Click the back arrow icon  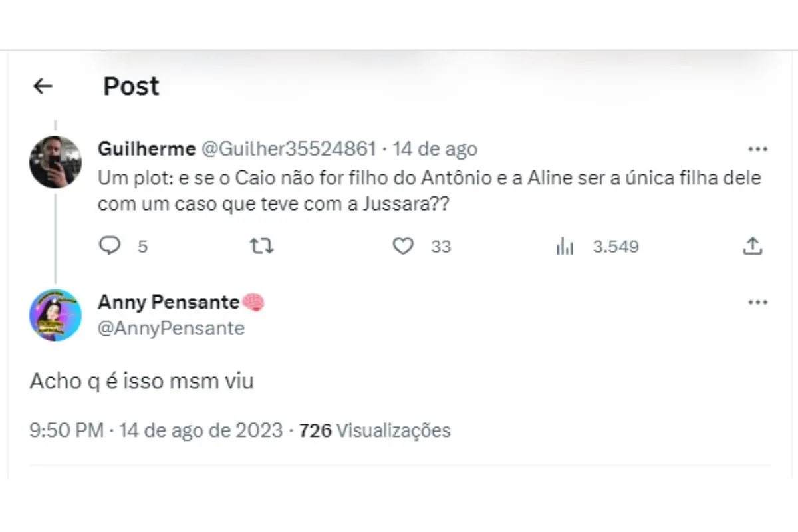[x=43, y=86]
